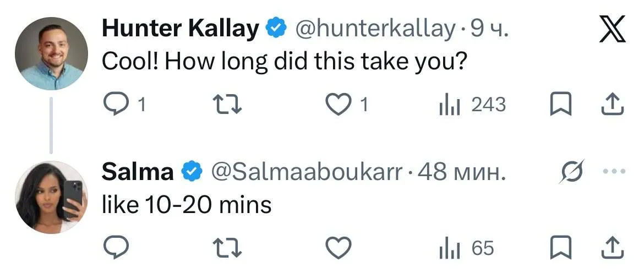Open Salma's profile picture
Screen dimensions: 644x278
pyautogui.click(x=51, y=197)
